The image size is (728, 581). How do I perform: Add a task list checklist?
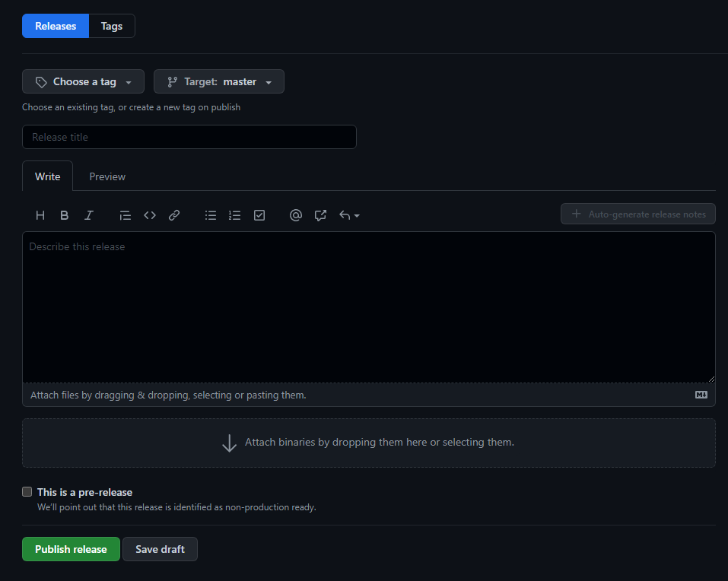pos(259,215)
